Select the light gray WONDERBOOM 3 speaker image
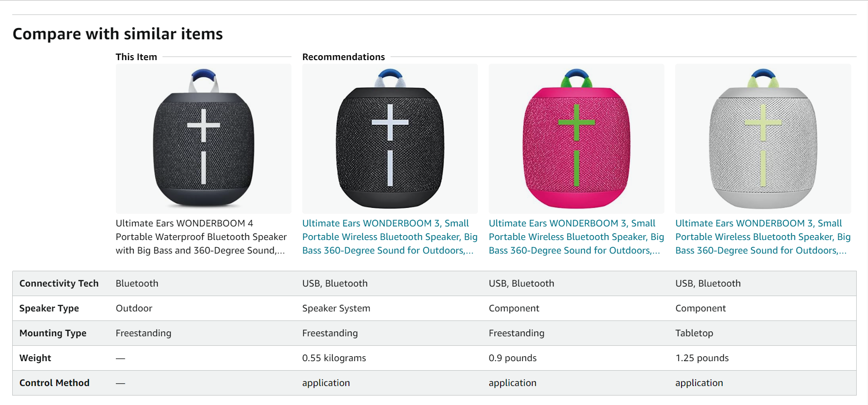The image size is (868, 405). click(x=763, y=139)
